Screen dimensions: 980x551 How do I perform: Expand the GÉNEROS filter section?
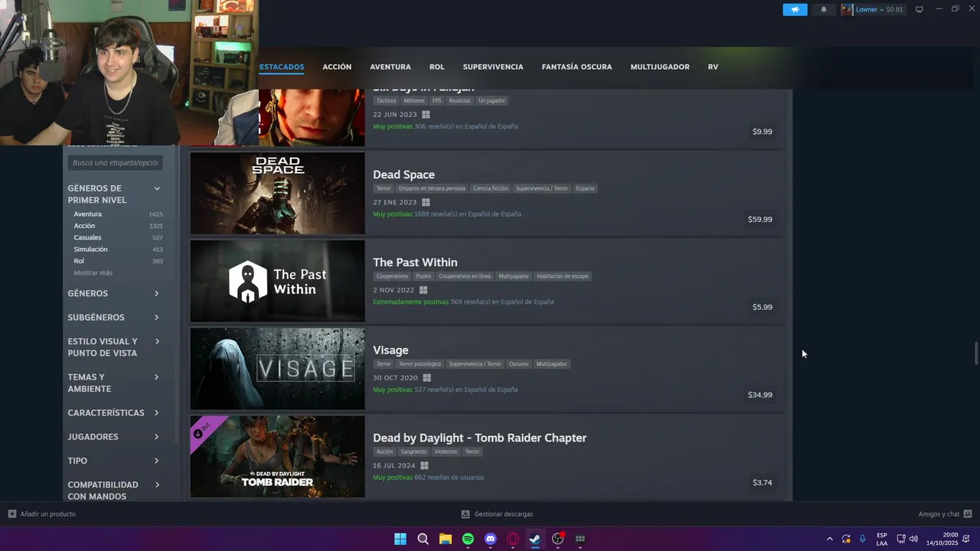tap(113, 293)
